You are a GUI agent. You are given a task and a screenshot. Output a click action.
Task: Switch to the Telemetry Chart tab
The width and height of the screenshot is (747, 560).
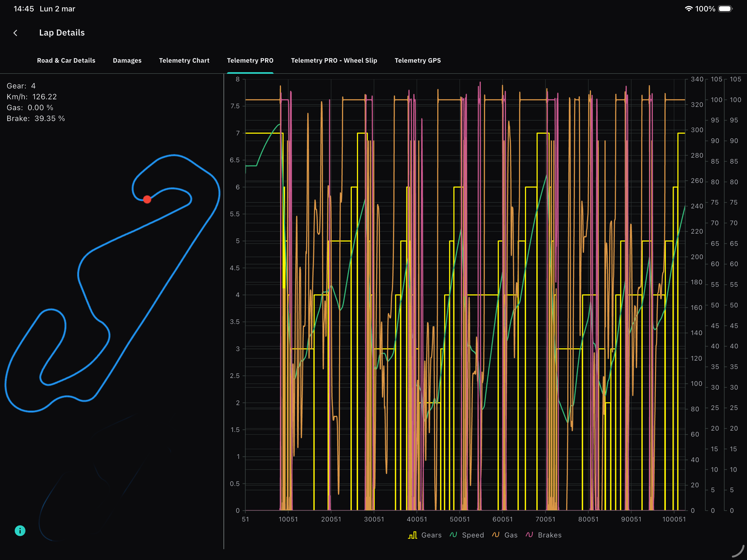[184, 61]
